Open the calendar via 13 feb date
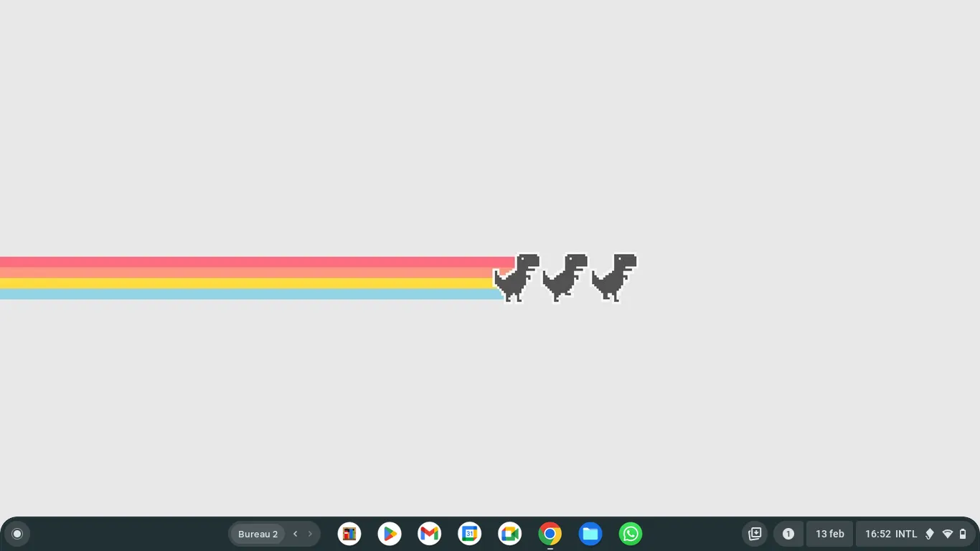This screenshot has height=551, width=980. 830,534
